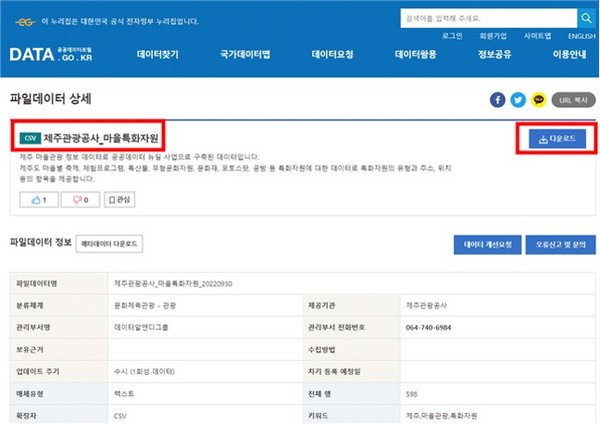This screenshot has height=425, width=600.
Task: Click thumbs-up like button
Action: point(40,199)
